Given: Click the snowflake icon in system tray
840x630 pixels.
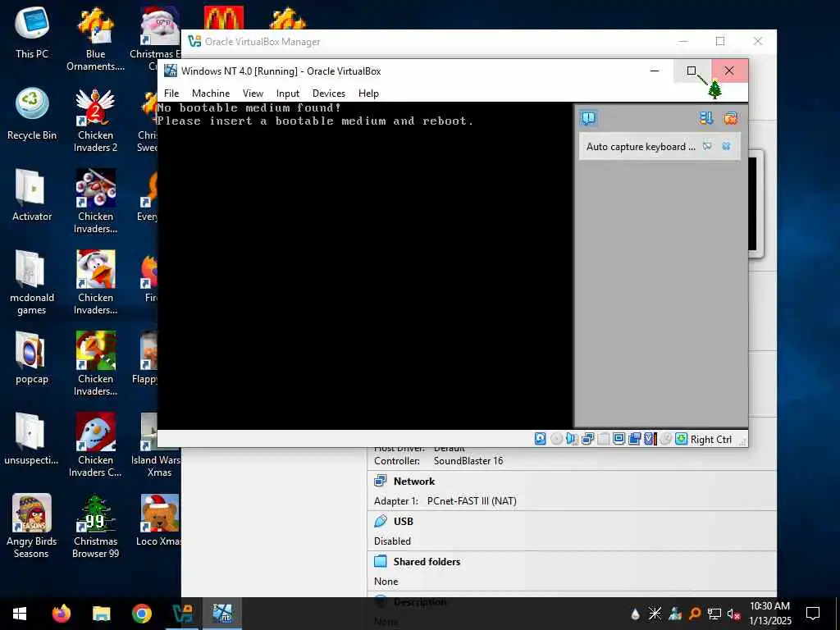Looking at the screenshot, I should click(x=655, y=614).
